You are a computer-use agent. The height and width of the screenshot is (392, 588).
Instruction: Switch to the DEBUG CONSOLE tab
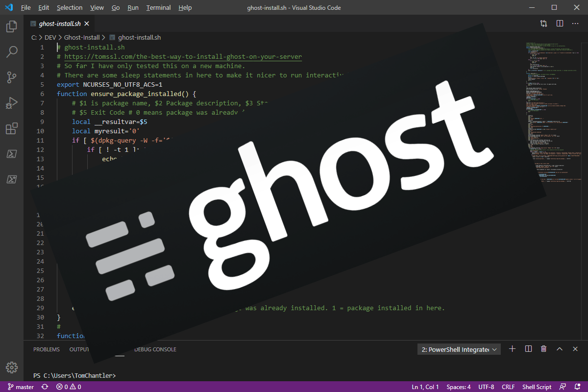coord(155,349)
